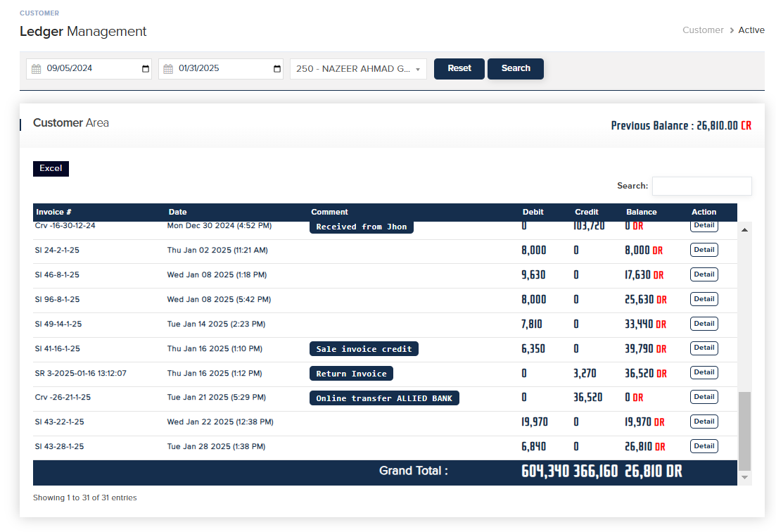Click 'Online transfer ALLIED BANK' comment tag
The height and width of the screenshot is (532, 776).
[384, 398]
